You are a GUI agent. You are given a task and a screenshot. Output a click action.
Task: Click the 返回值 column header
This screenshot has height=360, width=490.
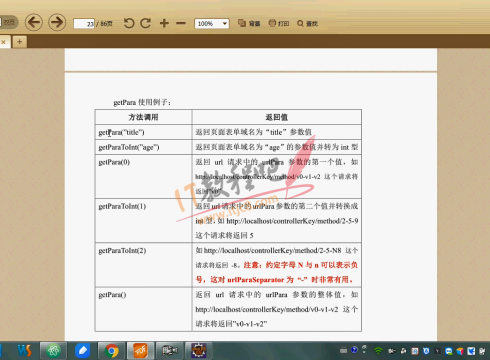click(x=277, y=117)
